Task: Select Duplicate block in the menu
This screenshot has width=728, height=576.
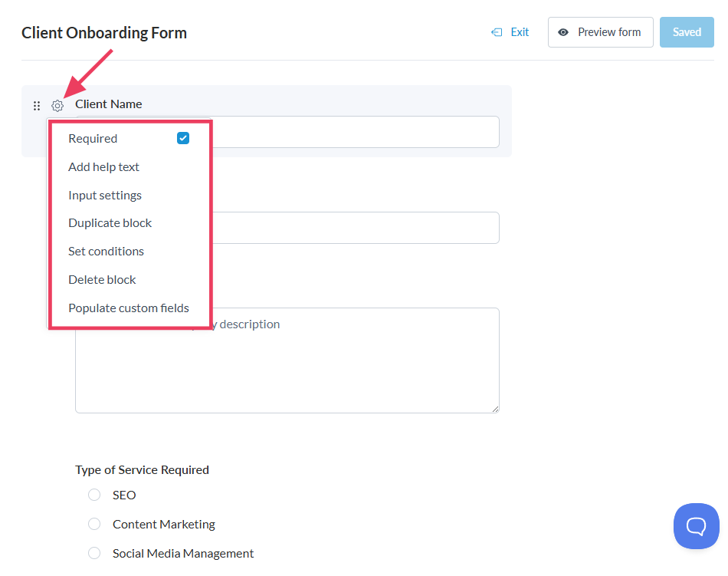Action: [110, 222]
